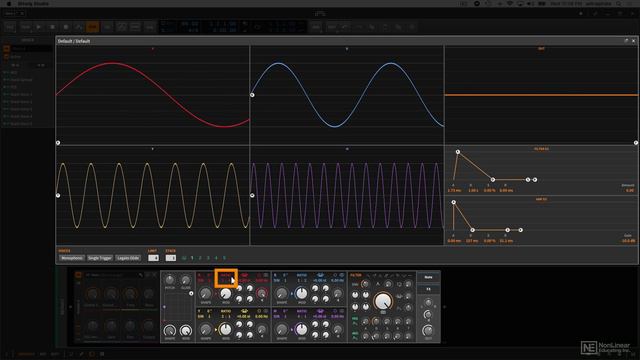Click the Filter EG decay end point

tap(493, 180)
